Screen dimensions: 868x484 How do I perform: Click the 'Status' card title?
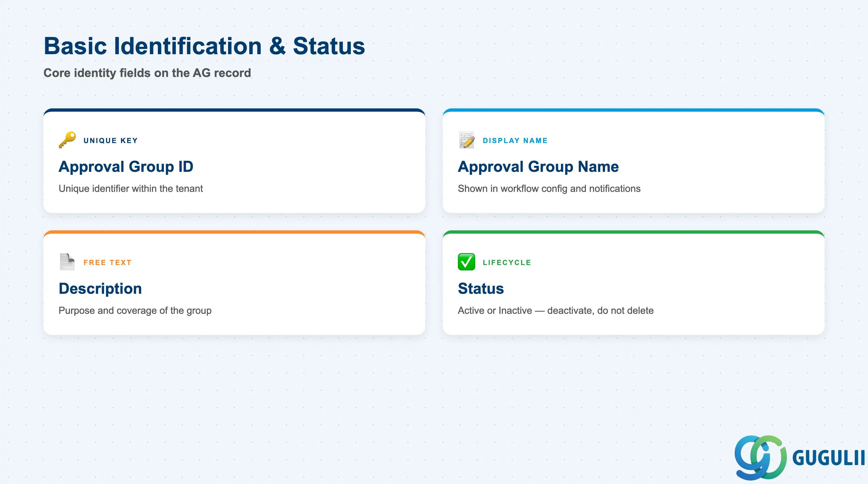click(480, 289)
